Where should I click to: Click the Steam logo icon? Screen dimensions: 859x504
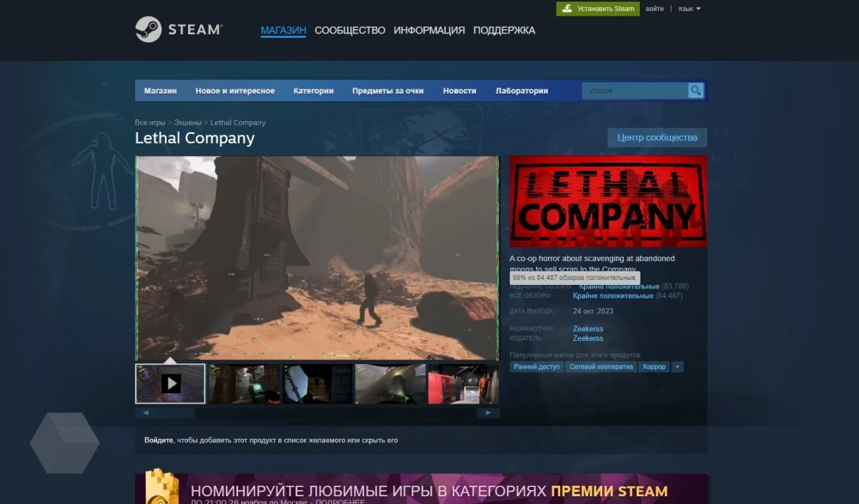click(x=149, y=29)
